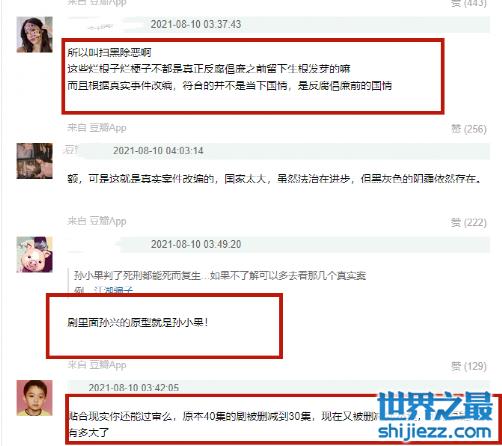Click the cartoon pig commenter avatar
This screenshot has width=502, height=446.
tap(35, 255)
